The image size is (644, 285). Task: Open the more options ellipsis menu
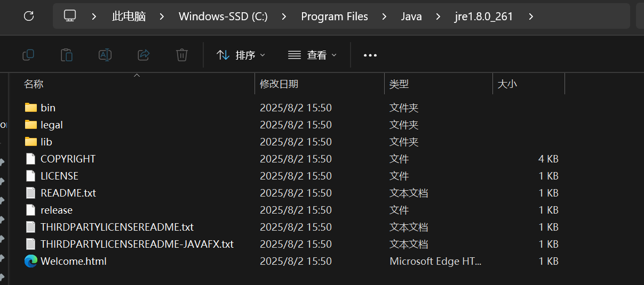pos(370,55)
